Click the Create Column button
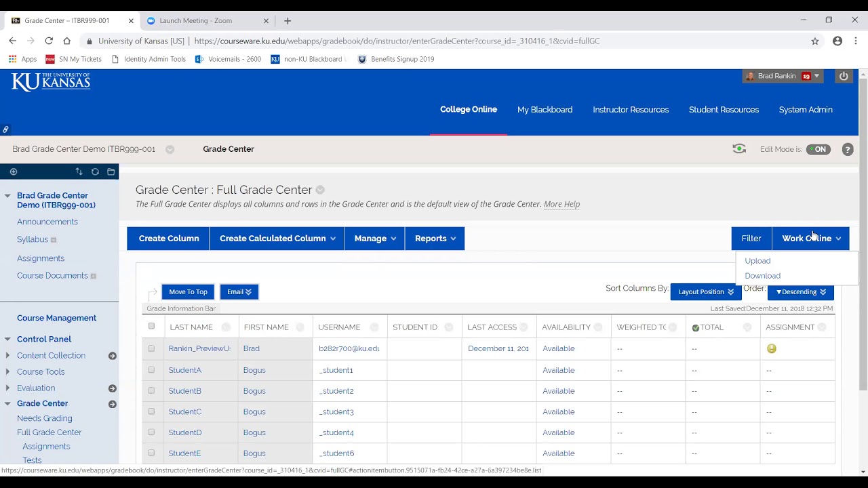Screen dimensions: 868x488 pyautogui.click(x=169, y=239)
